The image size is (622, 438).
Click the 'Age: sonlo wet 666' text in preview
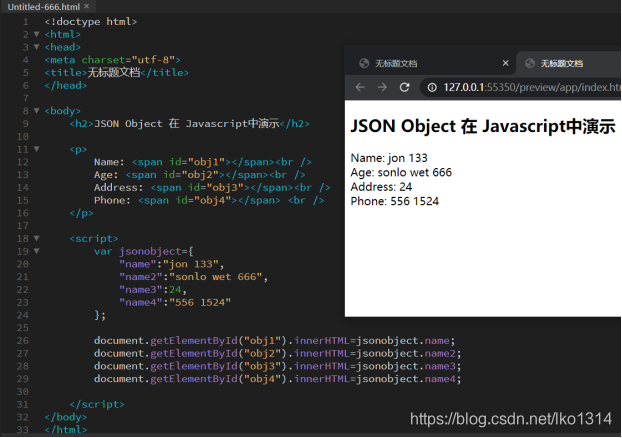point(401,172)
